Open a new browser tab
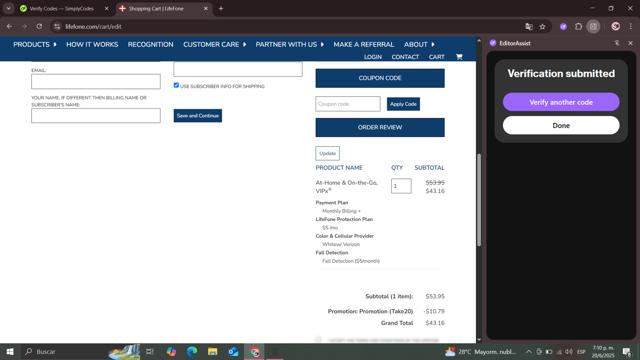 pyautogui.click(x=221, y=8)
